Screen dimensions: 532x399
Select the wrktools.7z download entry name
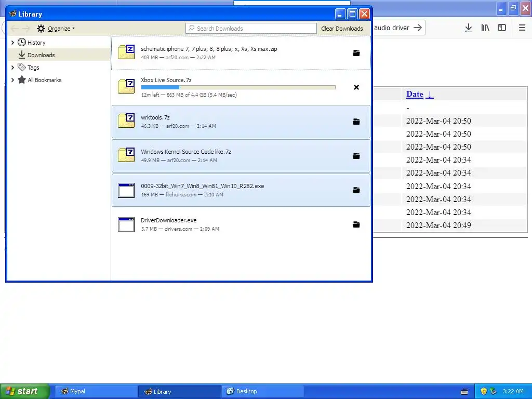click(155, 117)
